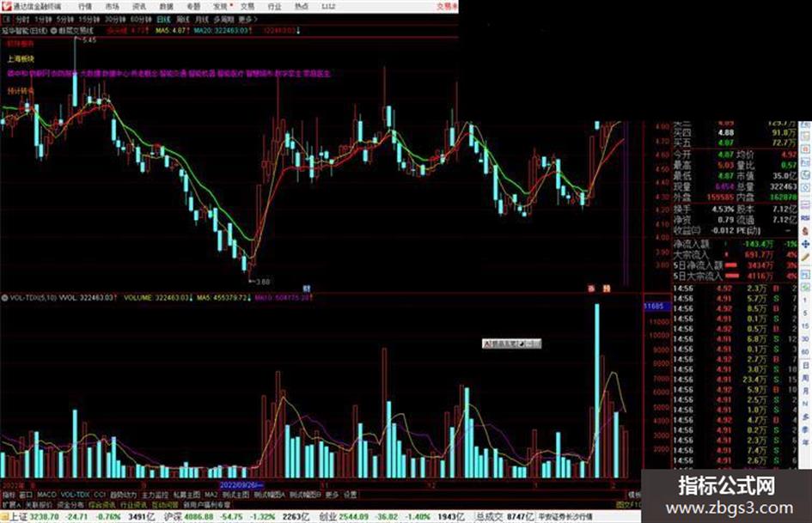
Task: Click the 创业 index in status bar
Action: click(327, 517)
